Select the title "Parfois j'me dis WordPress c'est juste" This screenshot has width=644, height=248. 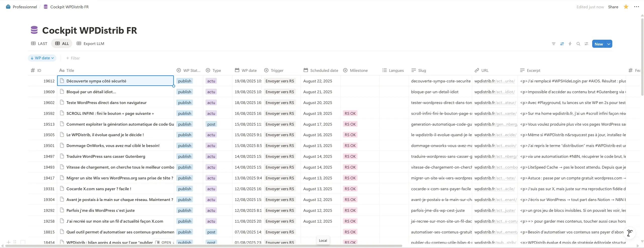point(100,210)
